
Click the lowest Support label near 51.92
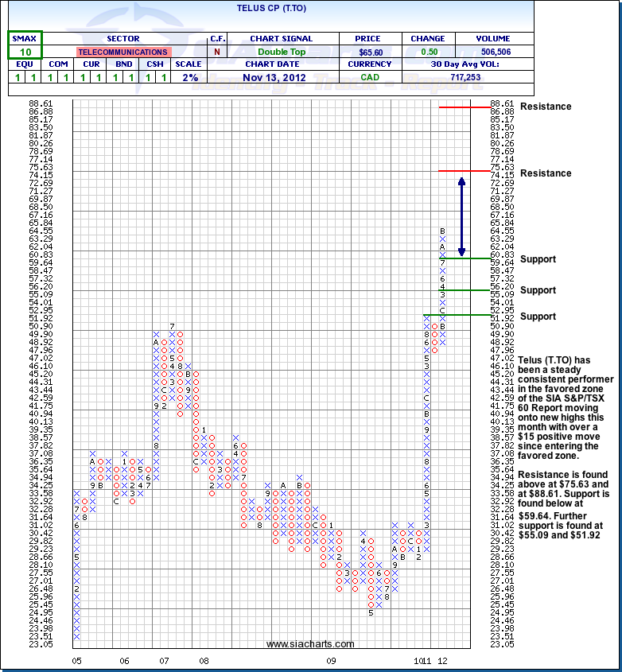(x=538, y=317)
